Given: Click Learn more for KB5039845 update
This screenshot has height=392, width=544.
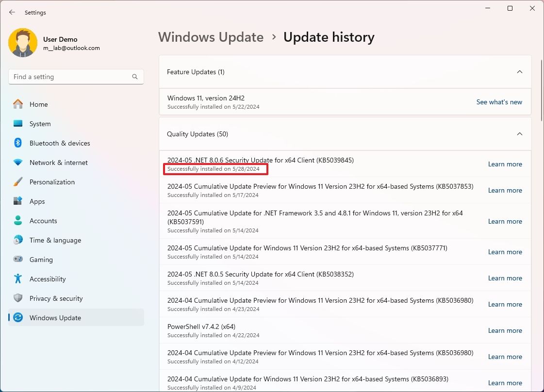Looking at the screenshot, I should 505,164.
